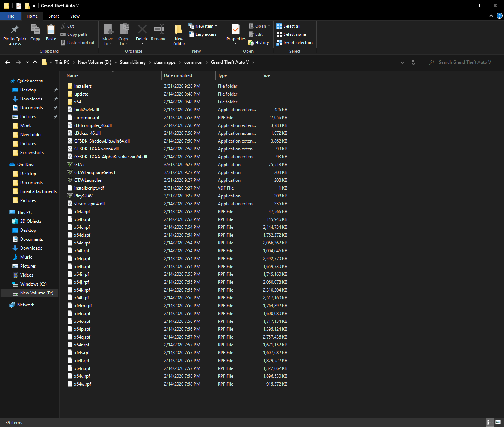Open Mods folder in navigation pane
Image resolution: width=504 pixels, height=427 pixels.
pyautogui.click(x=26, y=126)
